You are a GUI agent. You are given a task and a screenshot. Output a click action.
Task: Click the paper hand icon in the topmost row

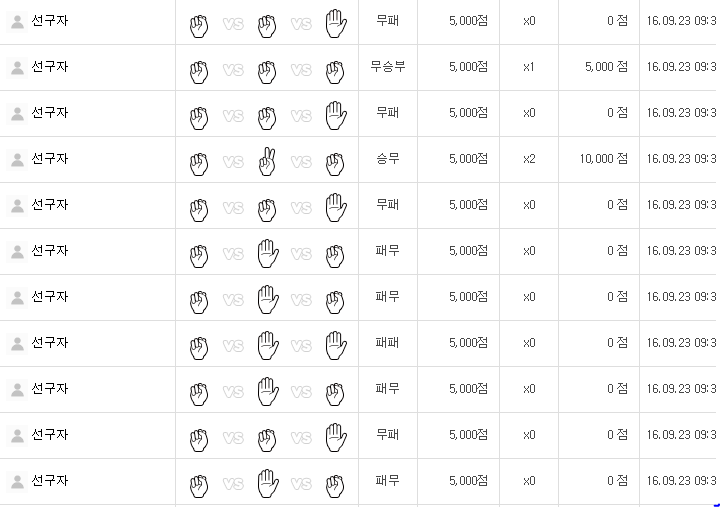point(336,23)
